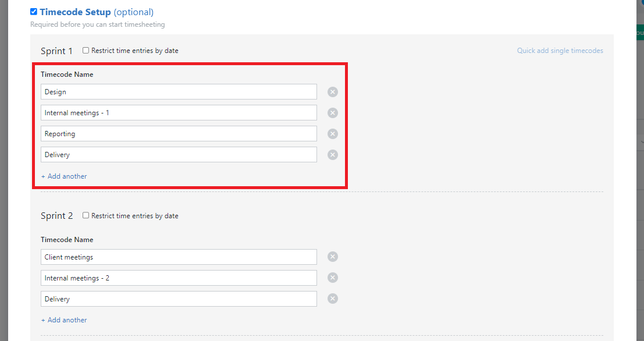Open Quick add single timecodes

[x=560, y=51]
